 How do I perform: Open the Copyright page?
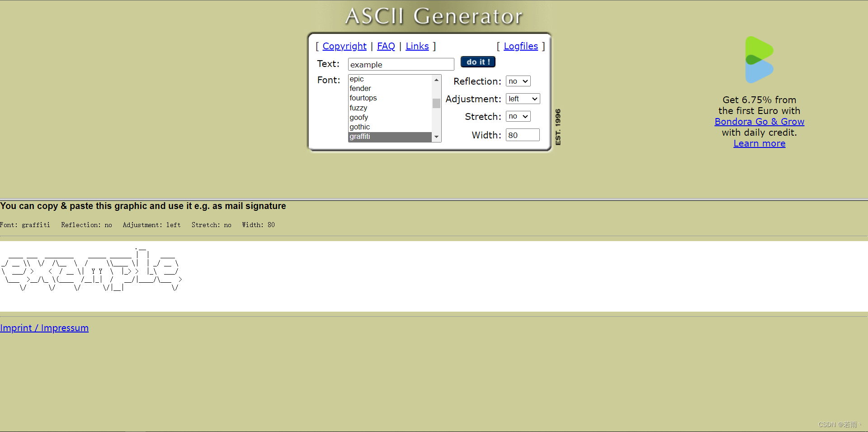click(x=344, y=46)
